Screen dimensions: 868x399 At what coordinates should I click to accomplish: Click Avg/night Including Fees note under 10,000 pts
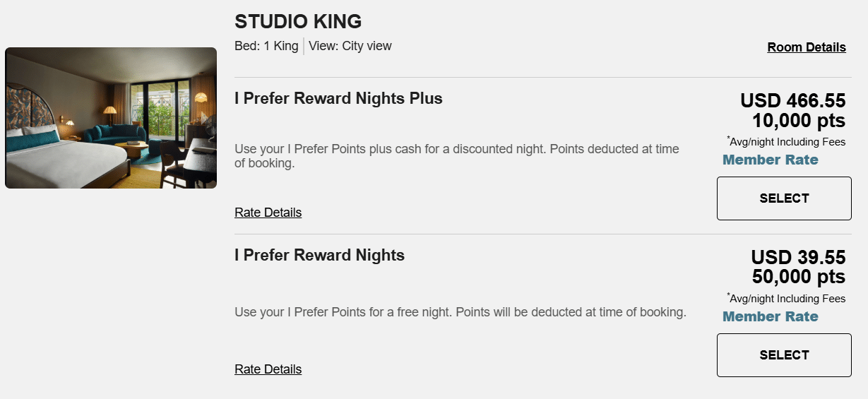786,142
